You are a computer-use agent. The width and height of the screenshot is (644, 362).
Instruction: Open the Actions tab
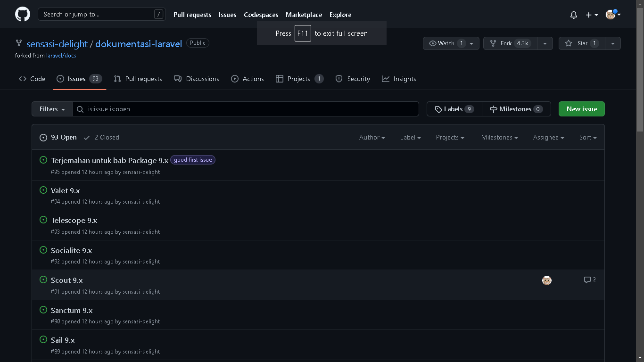(x=248, y=79)
